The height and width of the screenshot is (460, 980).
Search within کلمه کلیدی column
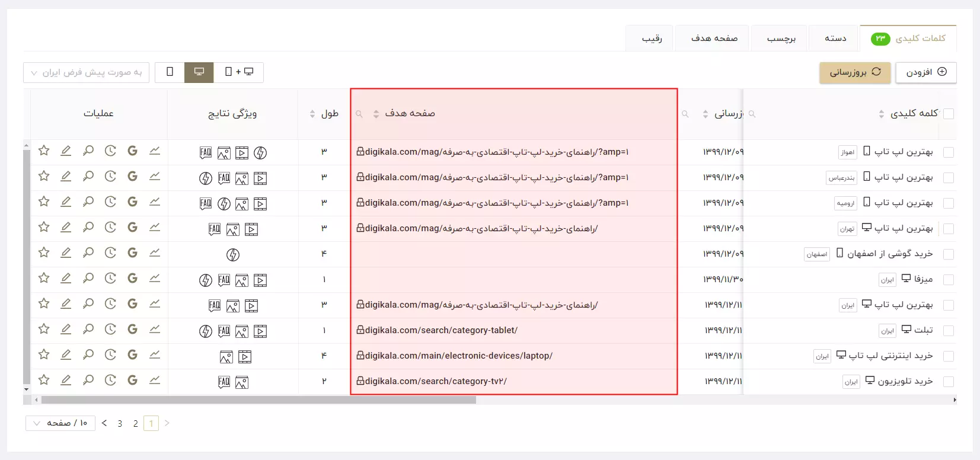tap(752, 114)
